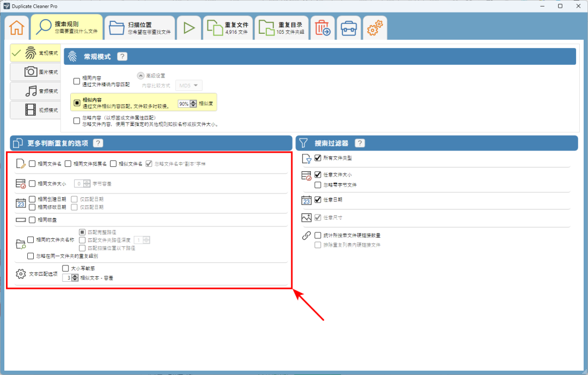
Task: Open the 扫描位置 tab
Action: pos(139,28)
